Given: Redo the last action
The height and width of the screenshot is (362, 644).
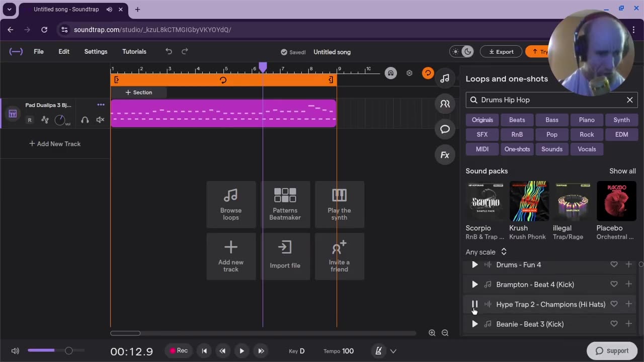Looking at the screenshot, I should pos(185,51).
